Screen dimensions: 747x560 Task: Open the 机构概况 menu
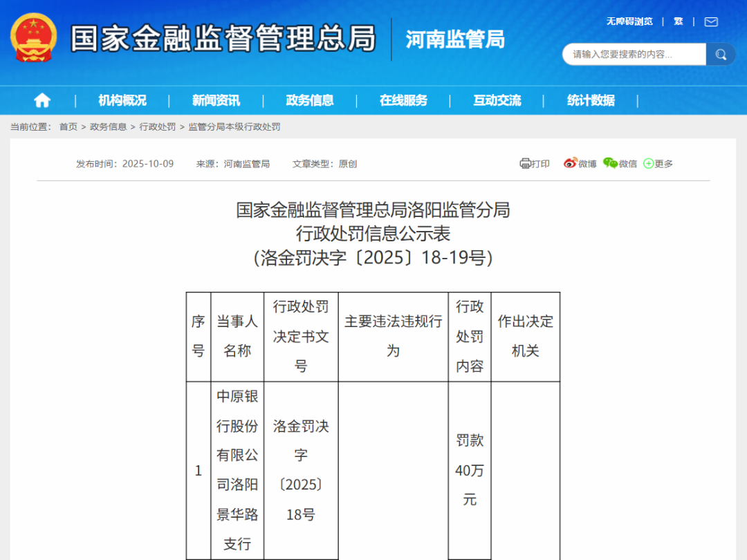coord(122,100)
